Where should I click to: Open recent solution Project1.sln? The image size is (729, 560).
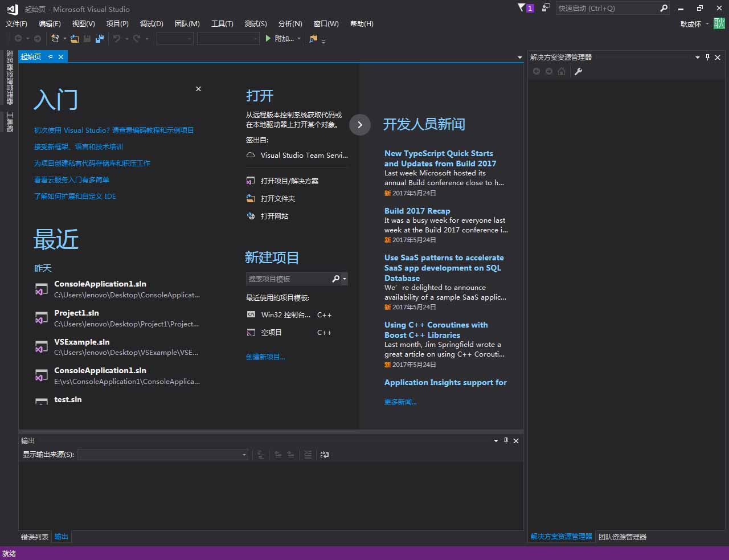(117, 318)
